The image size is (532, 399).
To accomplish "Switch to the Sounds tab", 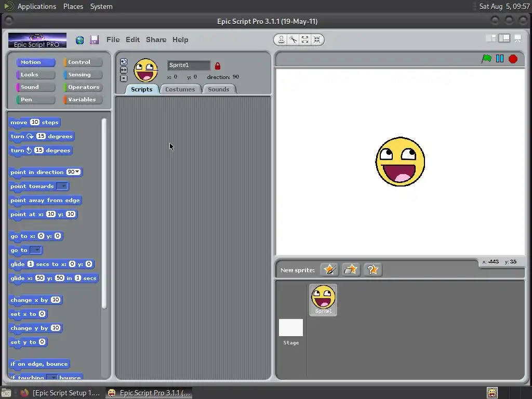I will pyautogui.click(x=219, y=89).
